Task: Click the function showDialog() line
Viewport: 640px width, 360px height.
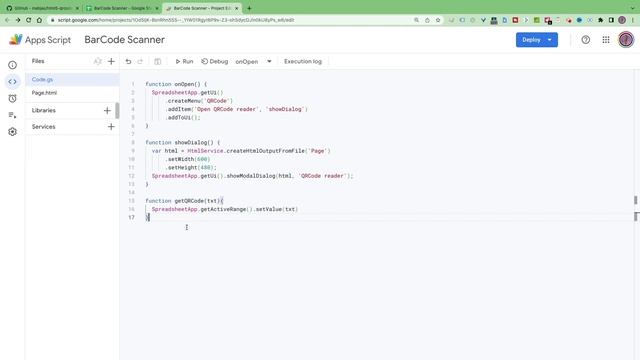Action: [x=182, y=143]
